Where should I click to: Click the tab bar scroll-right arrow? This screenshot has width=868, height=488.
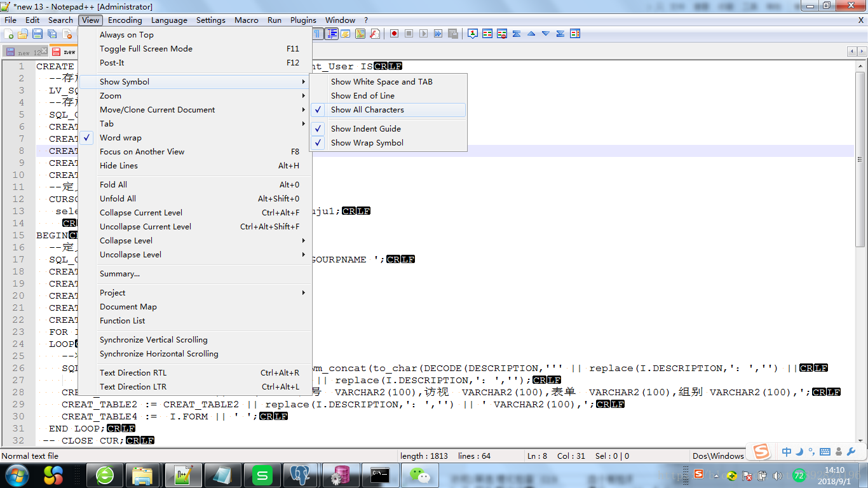click(x=861, y=51)
